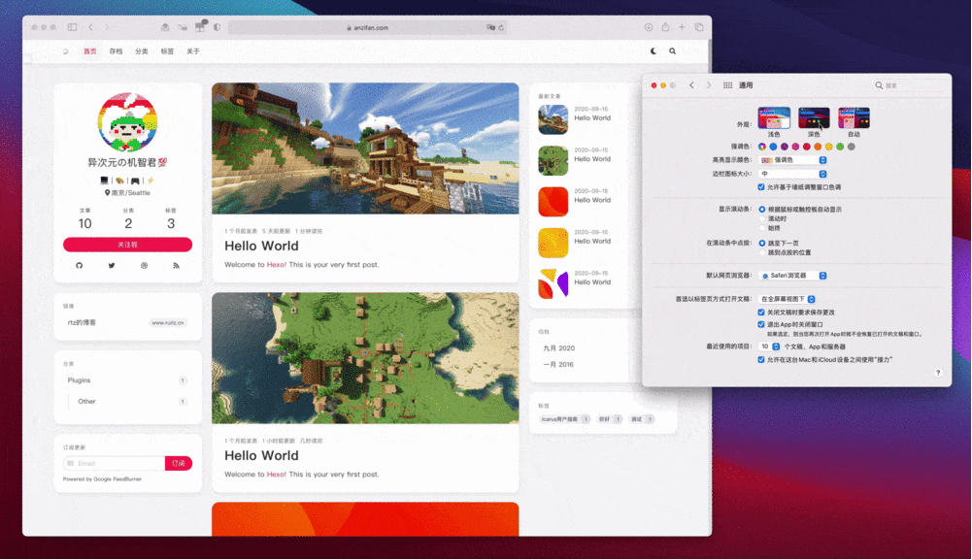Click Safari address bar anzifan.com
This screenshot has height=560, width=972.
(x=368, y=27)
